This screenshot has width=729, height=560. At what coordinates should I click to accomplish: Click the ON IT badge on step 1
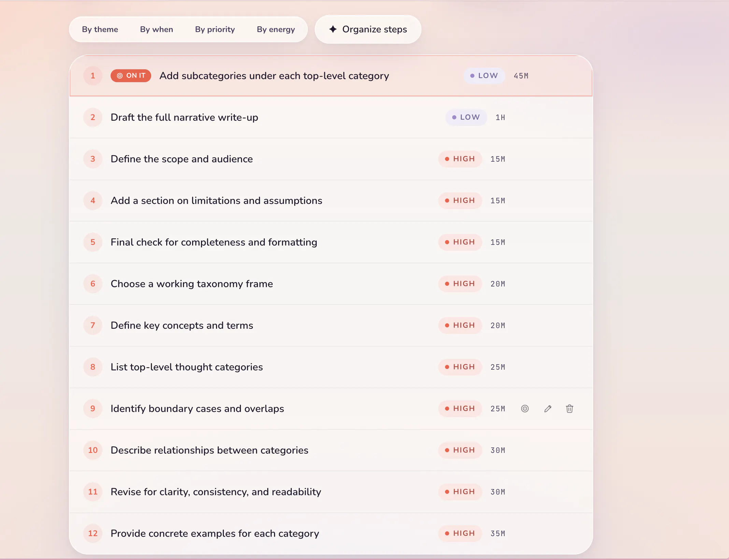[x=131, y=76]
